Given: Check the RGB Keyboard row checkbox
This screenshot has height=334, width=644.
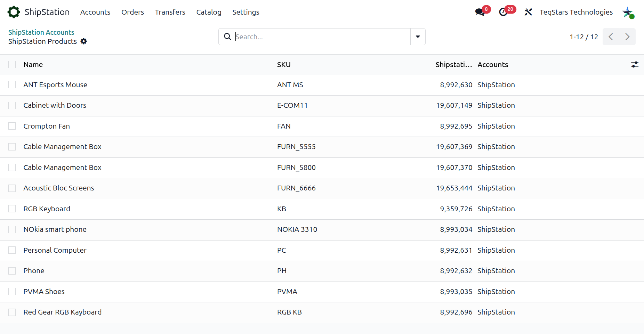Looking at the screenshot, I should (x=12, y=209).
